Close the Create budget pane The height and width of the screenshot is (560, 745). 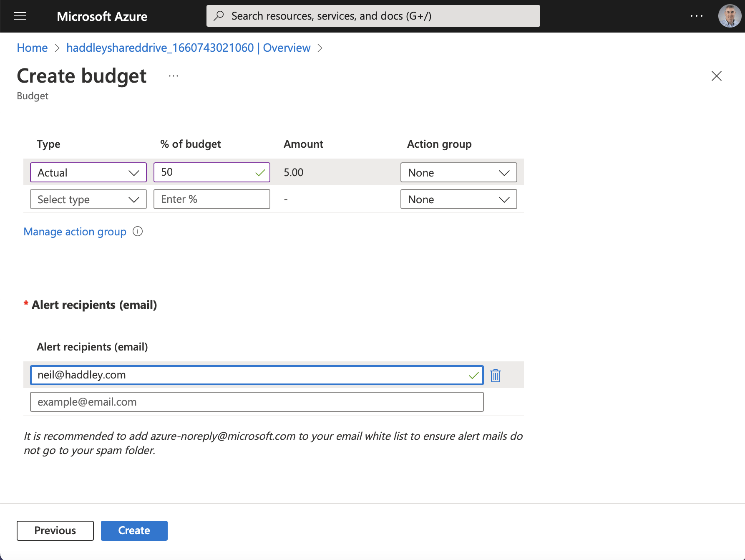pyautogui.click(x=716, y=76)
